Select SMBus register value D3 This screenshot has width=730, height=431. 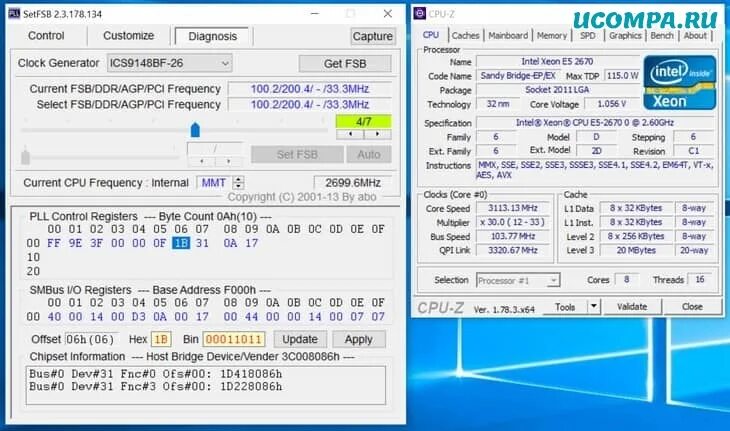pyautogui.click(x=139, y=317)
